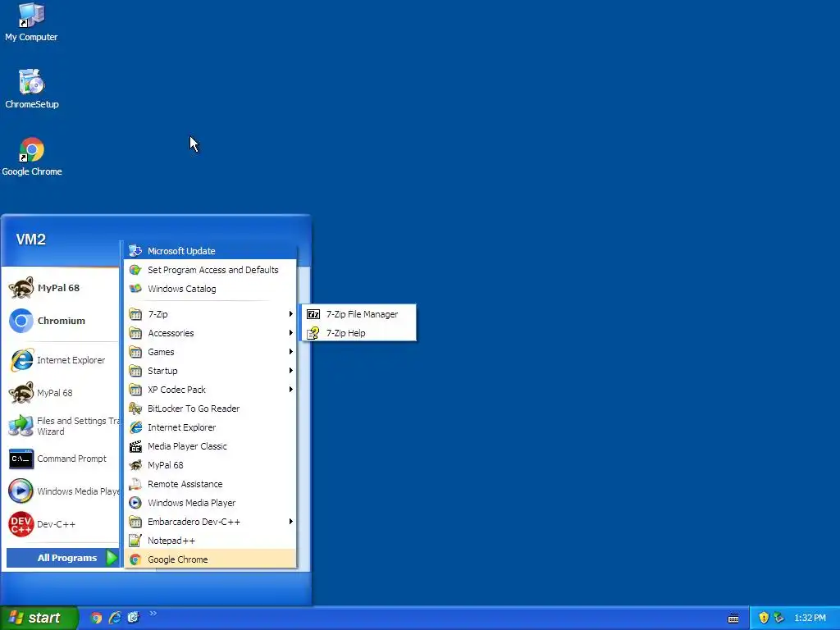Launch Media Player Classic

click(x=210, y=446)
